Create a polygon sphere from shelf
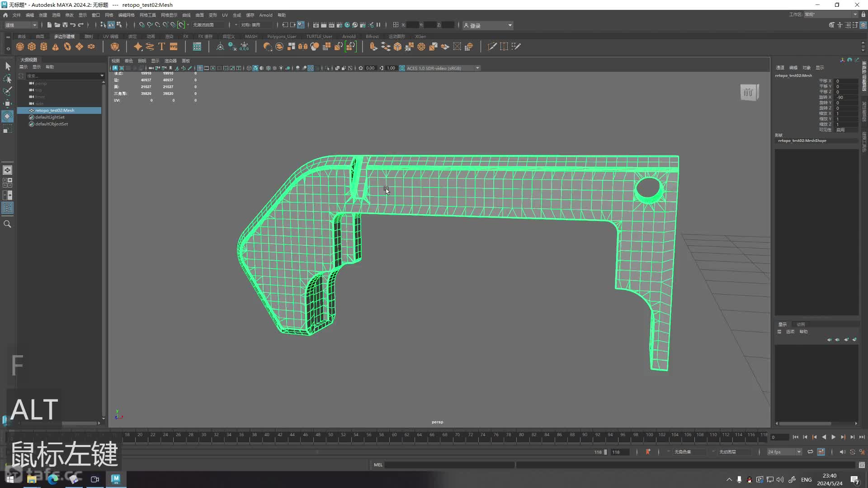 point(20,47)
